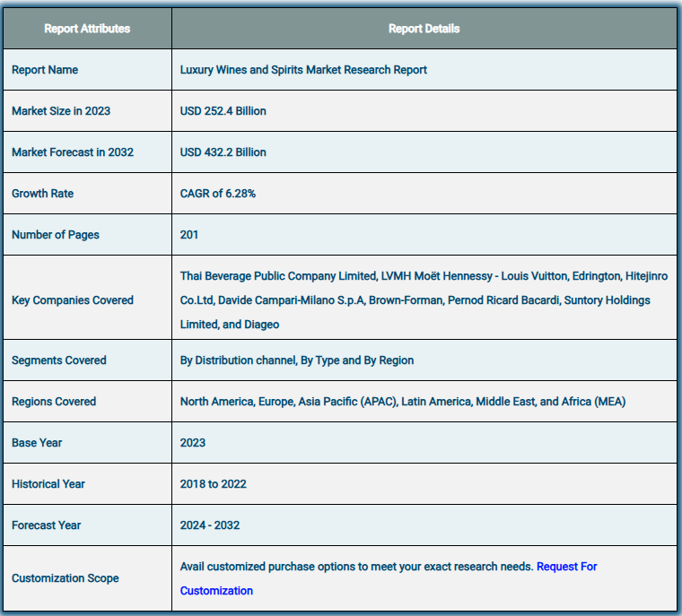Select the 2018 to 2022 value

[214, 484]
